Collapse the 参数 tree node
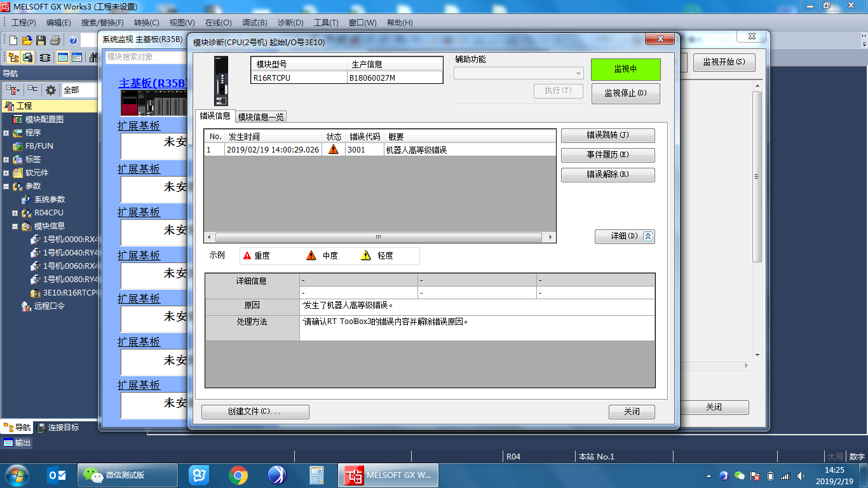The image size is (868, 488). pyautogui.click(x=6, y=186)
